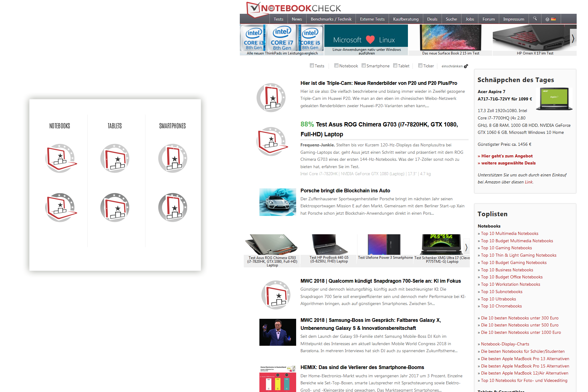Open Top 10 Ultrabooks link
The height and width of the screenshot is (392, 588).
(498, 299)
